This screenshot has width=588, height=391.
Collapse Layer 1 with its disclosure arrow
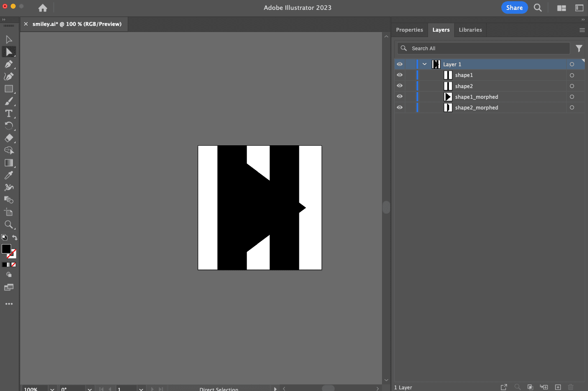[x=424, y=64]
